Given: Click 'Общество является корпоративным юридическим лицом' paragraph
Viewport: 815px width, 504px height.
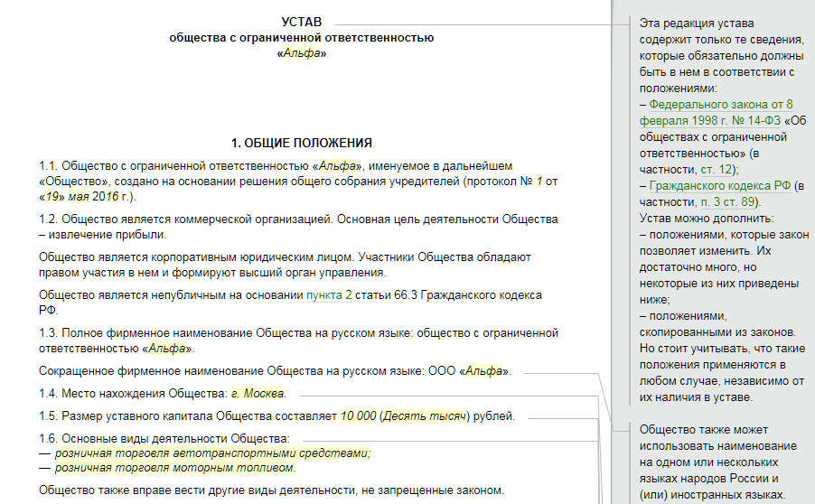Looking at the screenshot, I should 285,265.
